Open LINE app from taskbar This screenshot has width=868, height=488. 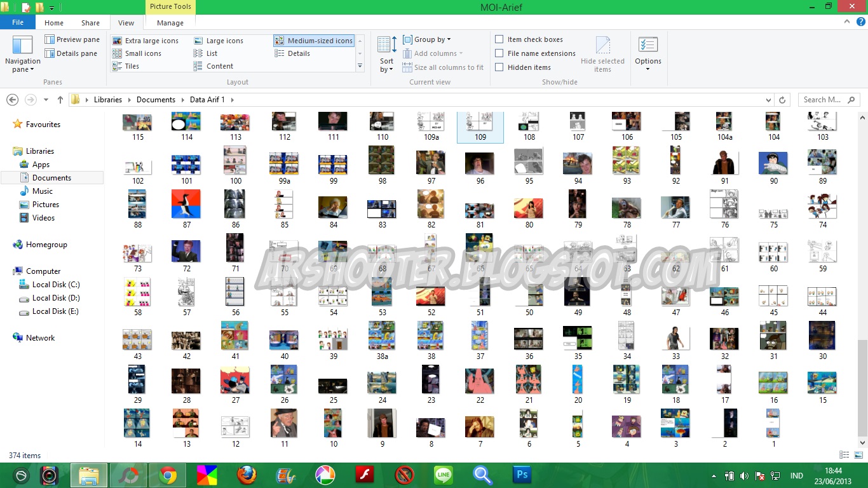pyautogui.click(x=444, y=475)
